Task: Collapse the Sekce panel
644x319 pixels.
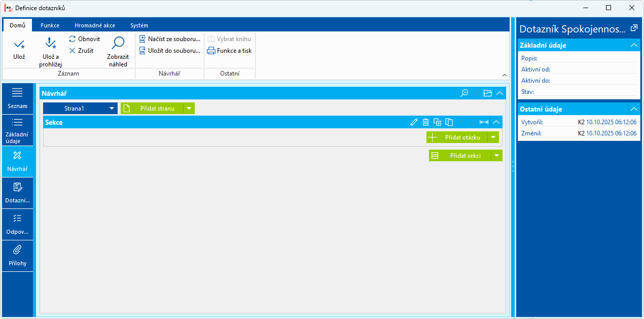Action: 496,122
